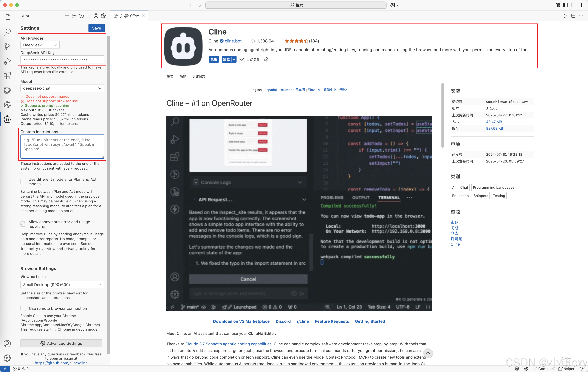
Task: Open the cline.bot link
Action: [x=233, y=41]
